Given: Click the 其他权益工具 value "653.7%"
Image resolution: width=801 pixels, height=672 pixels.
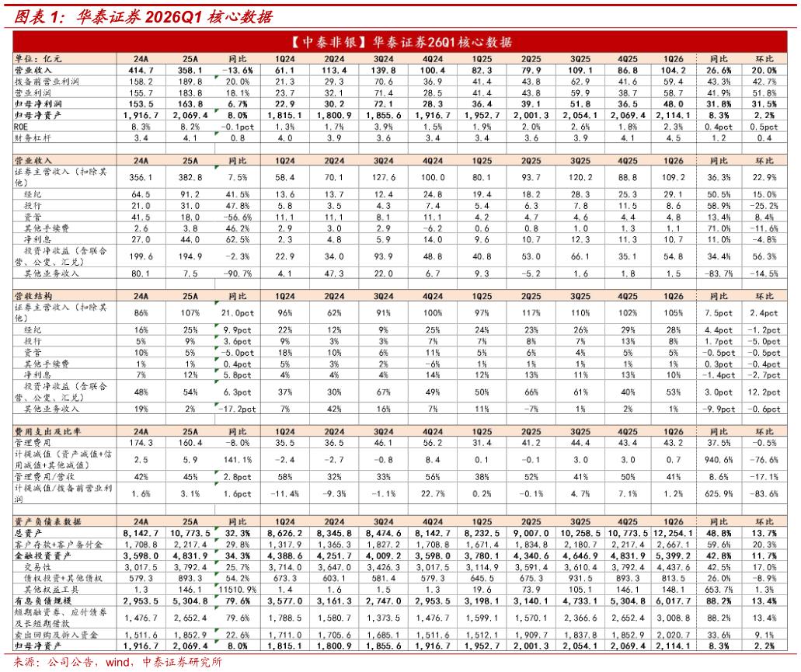Looking at the screenshot, I should click(719, 590).
